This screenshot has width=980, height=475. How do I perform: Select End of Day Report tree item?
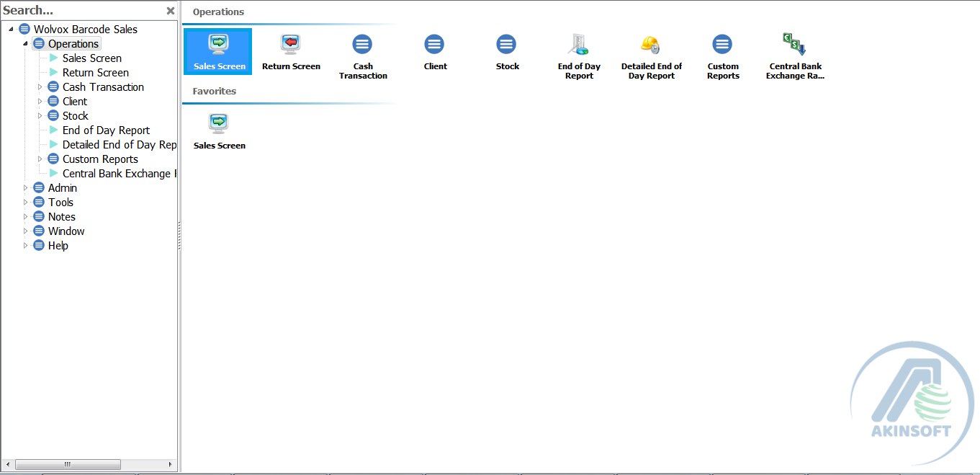point(107,130)
